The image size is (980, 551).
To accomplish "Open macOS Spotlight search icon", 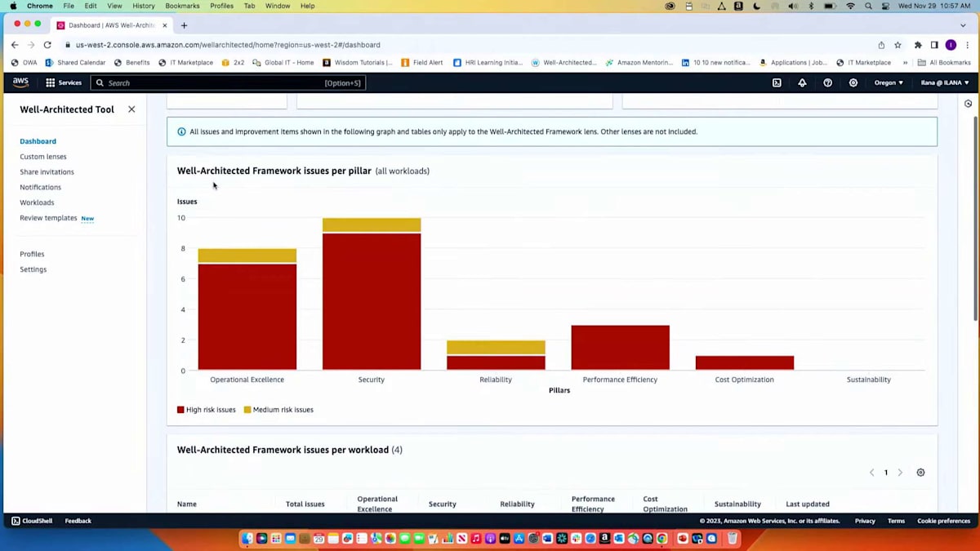I will [868, 6].
